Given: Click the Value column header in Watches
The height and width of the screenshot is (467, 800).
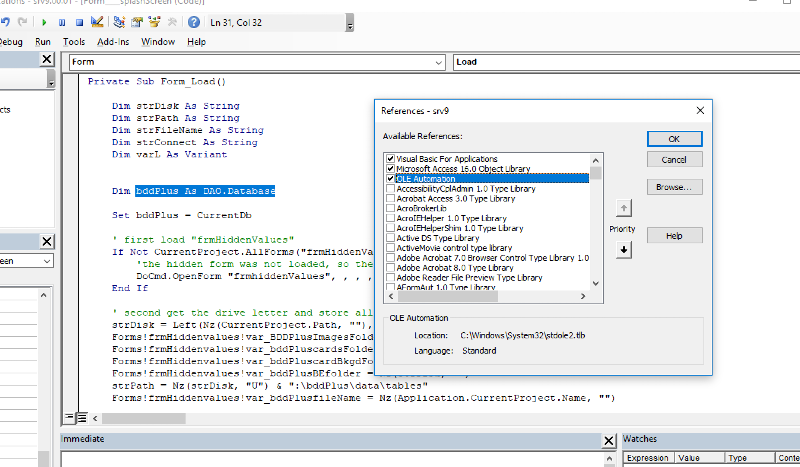Looking at the screenshot, I should click(699, 458).
